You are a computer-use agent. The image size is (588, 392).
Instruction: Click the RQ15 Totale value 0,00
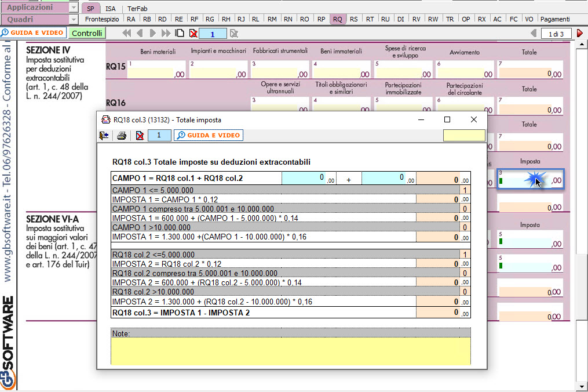click(x=531, y=74)
